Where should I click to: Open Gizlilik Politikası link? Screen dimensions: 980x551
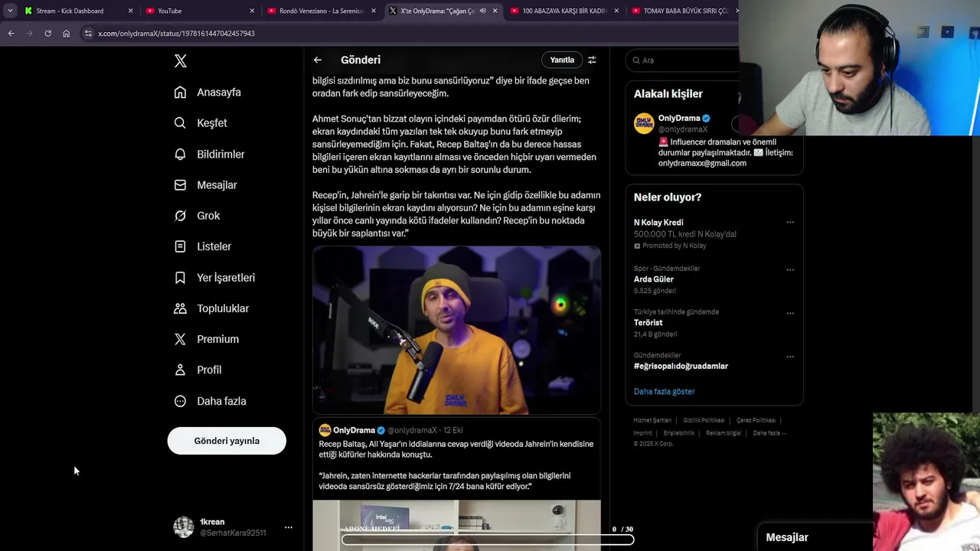tap(704, 420)
